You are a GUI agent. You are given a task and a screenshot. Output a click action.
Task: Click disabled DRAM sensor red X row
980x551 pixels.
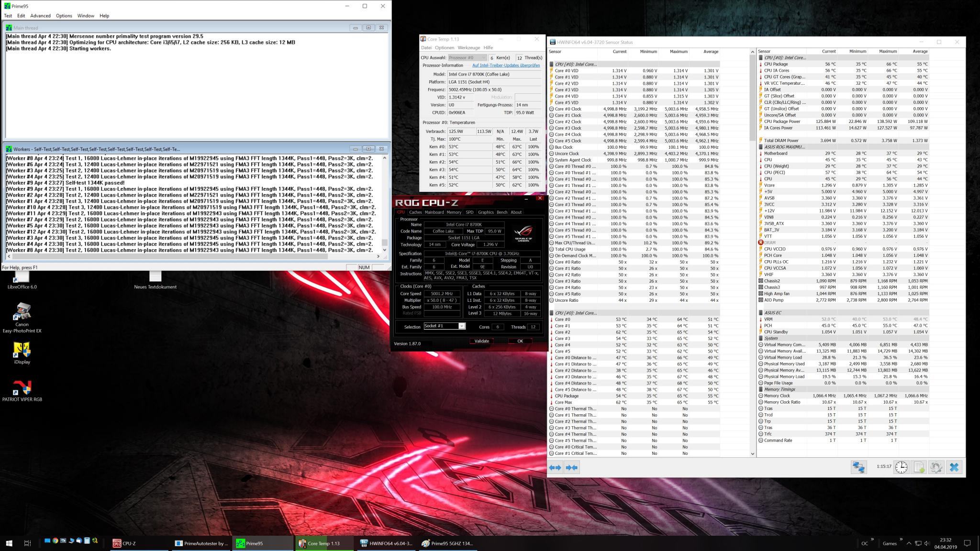tap(844, 242)
